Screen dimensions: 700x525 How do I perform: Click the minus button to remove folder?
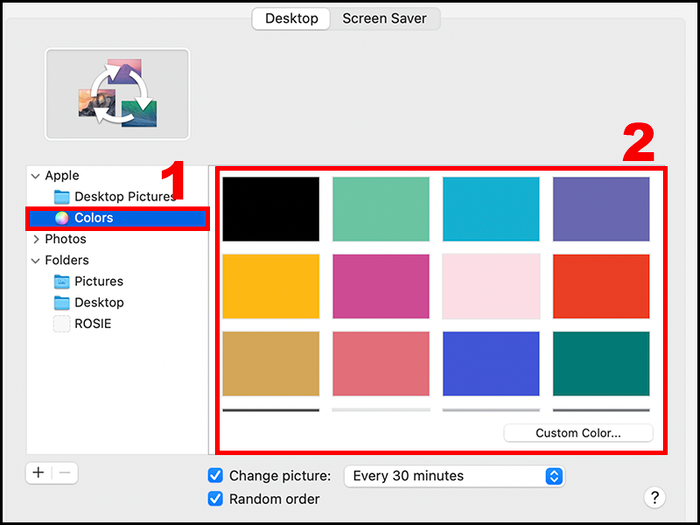tap(65, 473)
